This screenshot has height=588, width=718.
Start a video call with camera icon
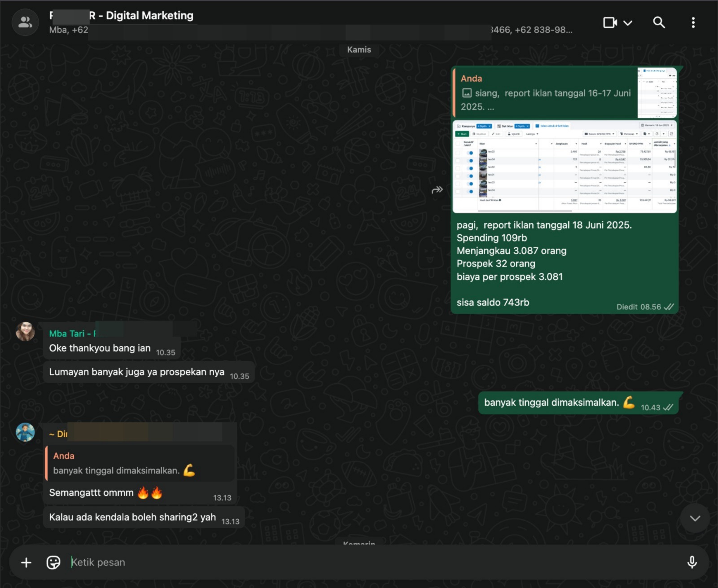[x=610, y=22]
